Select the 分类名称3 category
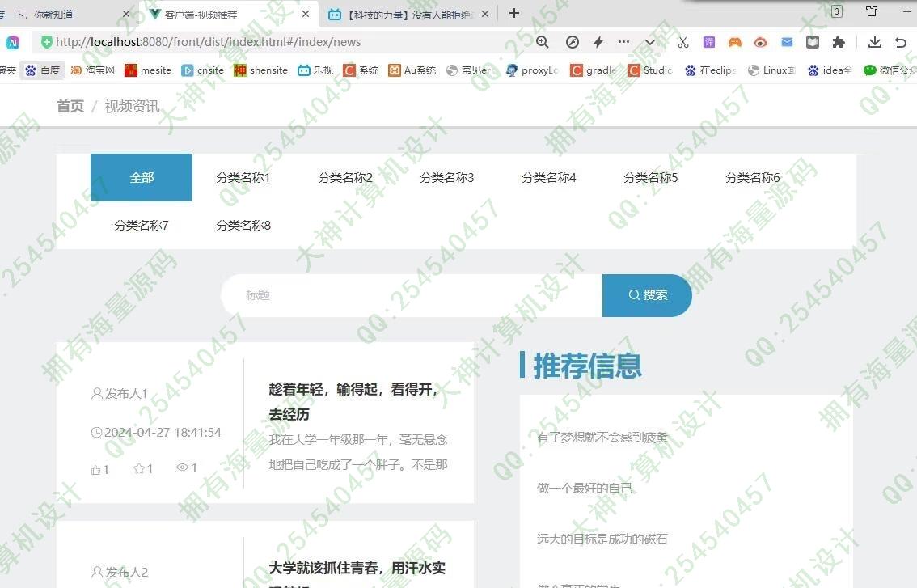This screenshot has width=917, height=588. (x=447, y=177)
